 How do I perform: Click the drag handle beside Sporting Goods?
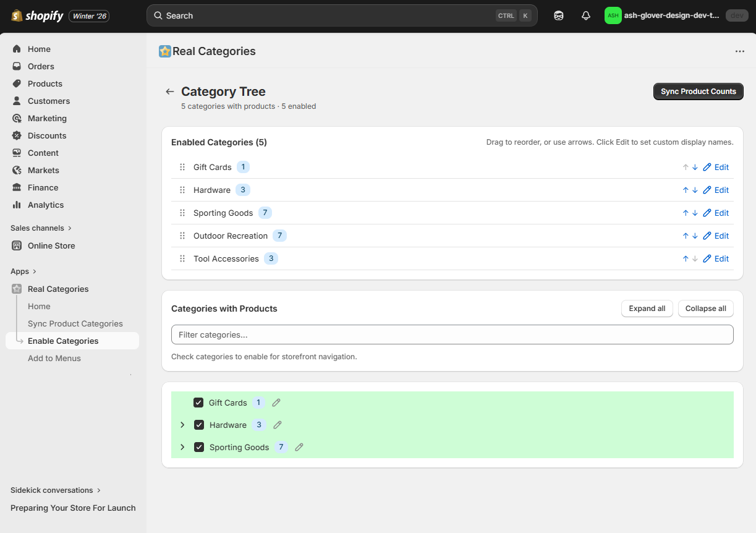pos(182,212)
